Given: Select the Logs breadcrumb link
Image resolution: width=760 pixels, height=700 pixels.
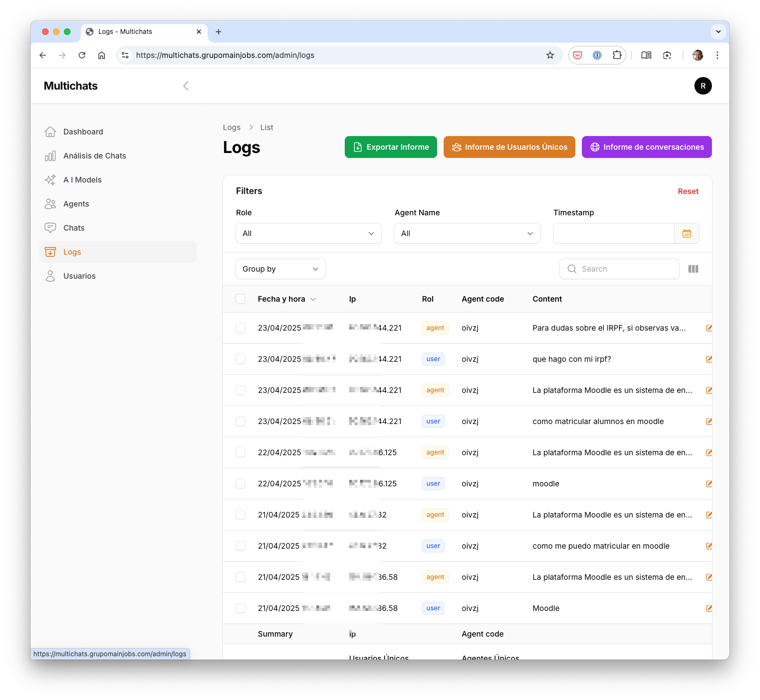Looking at the screenshot, I should click(232, 127).
